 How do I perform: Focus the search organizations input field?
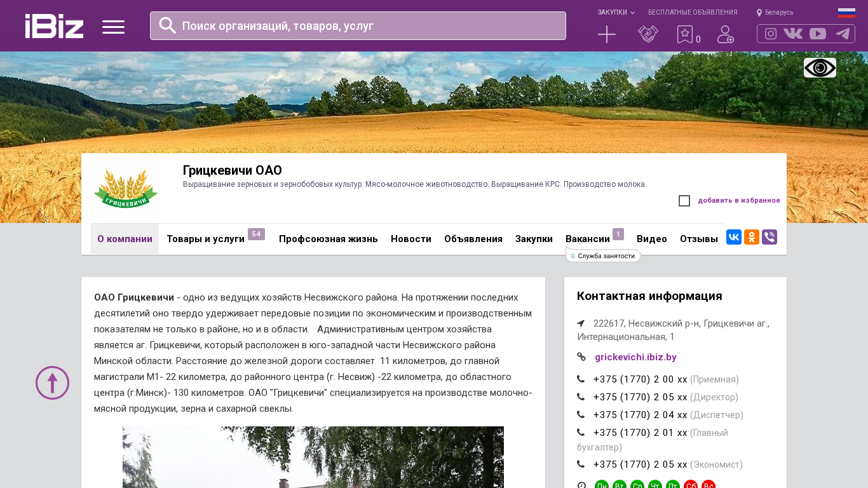(x=358, y=25)
